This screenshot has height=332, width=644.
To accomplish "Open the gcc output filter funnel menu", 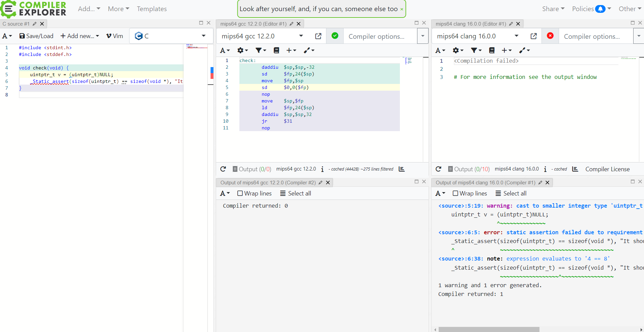I will 261,51.
